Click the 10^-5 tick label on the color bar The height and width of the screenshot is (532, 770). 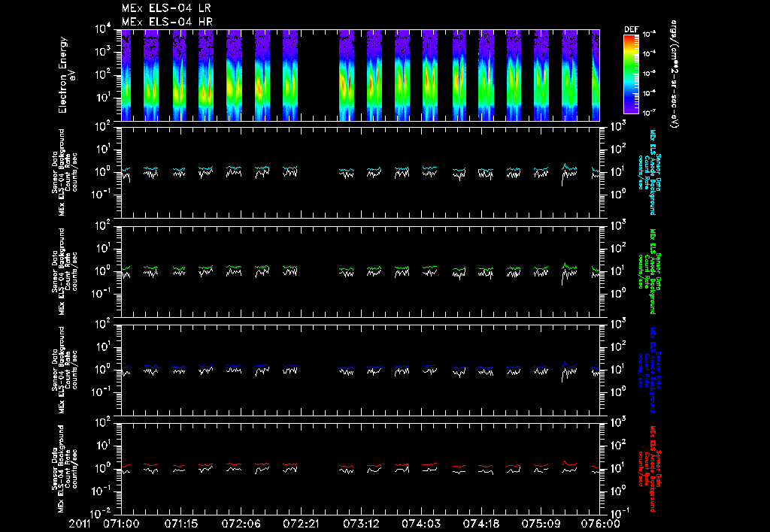click(649, 74)
